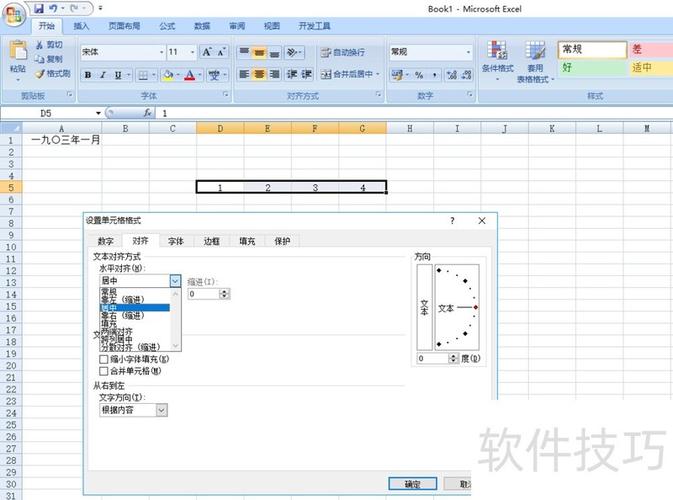Align cell content to vertical middle
Screen dimensions: 673x500
click(259, 52)
